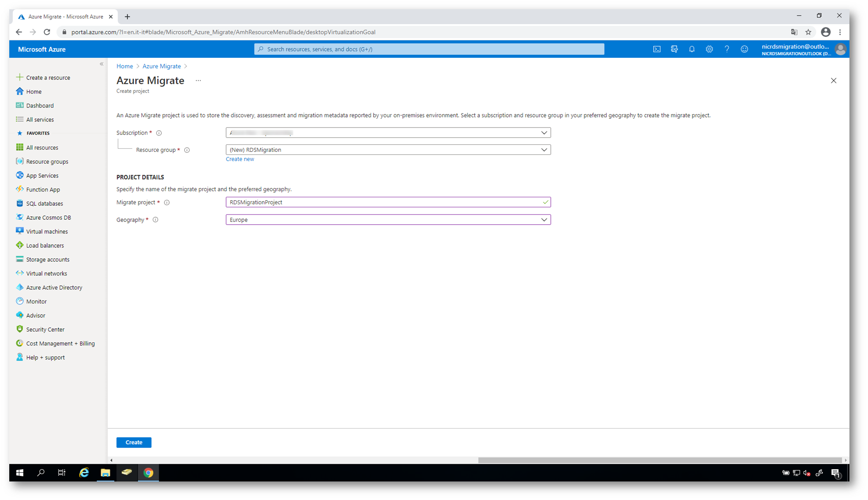The width and height of the screenshot is (868, 500).
Task: Click the muted volume tray icon
Action: (x=807, y=473)
